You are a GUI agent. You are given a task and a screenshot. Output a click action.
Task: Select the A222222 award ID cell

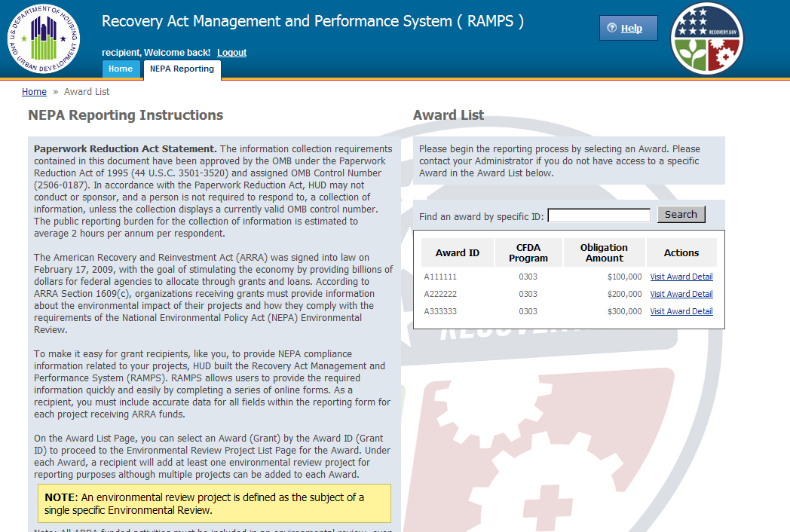click(440, 294)
